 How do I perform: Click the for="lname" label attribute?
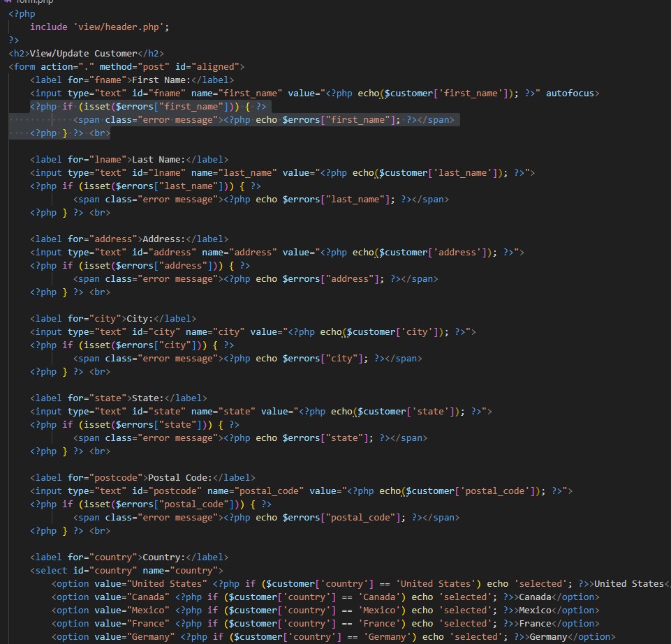tap(97, 160)
